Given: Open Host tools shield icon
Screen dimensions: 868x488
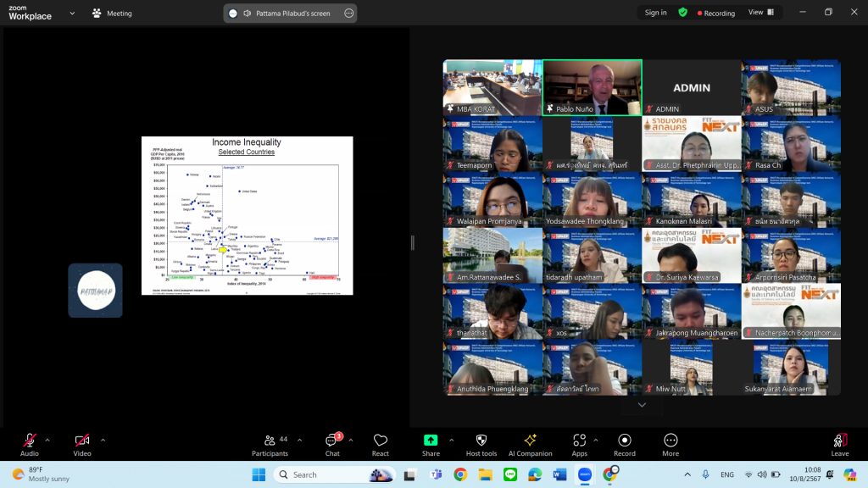Looking at the screenshot, I should (x=481, y=441).
